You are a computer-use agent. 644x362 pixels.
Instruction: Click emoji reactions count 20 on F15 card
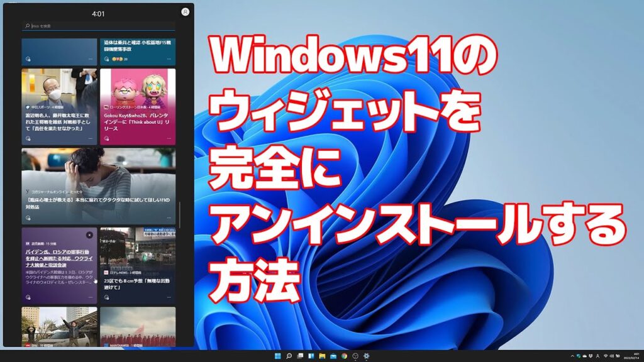point(120,59)
